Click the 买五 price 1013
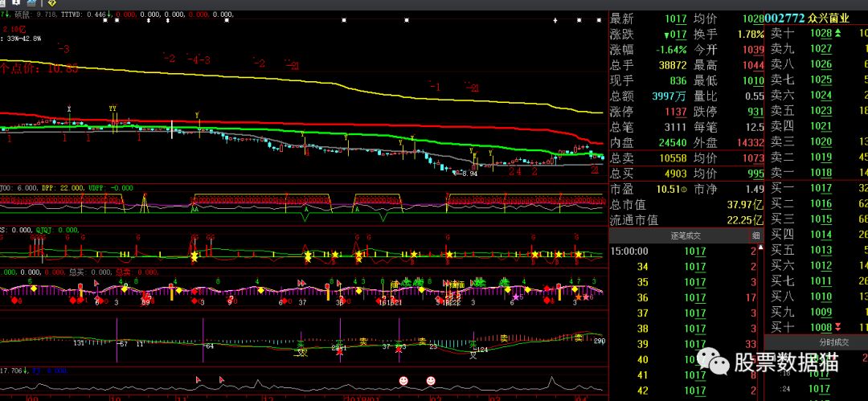 [x=821, y=251]
